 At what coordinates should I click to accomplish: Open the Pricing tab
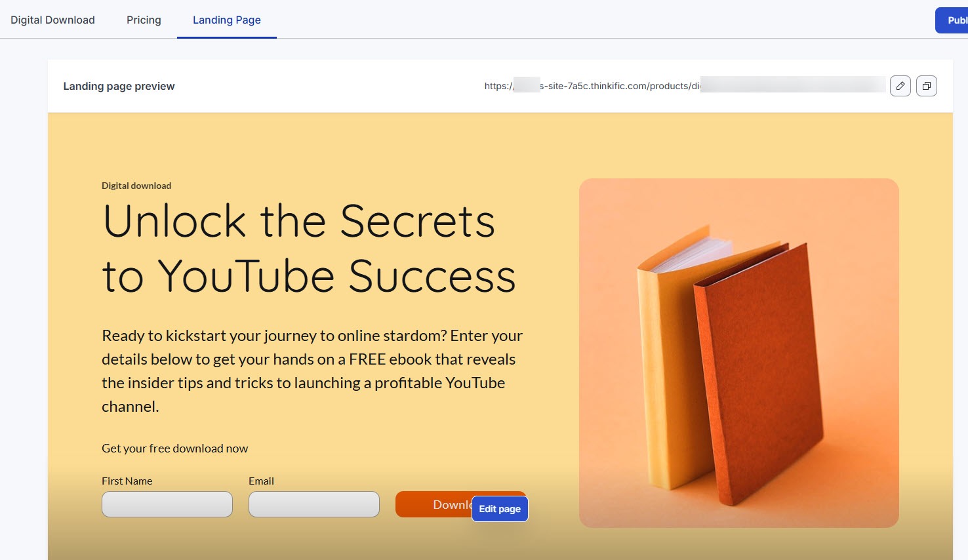(144, 20)
